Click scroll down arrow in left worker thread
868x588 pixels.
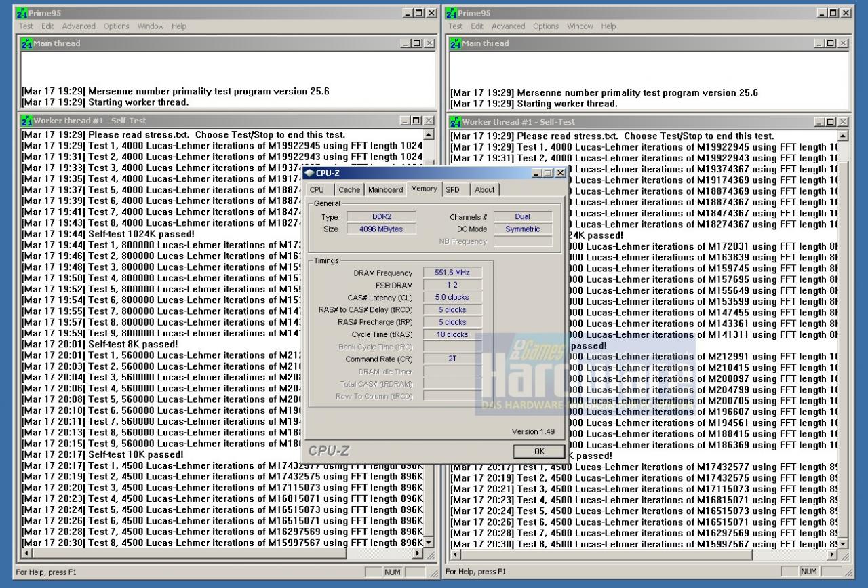[x=429, y=543]
